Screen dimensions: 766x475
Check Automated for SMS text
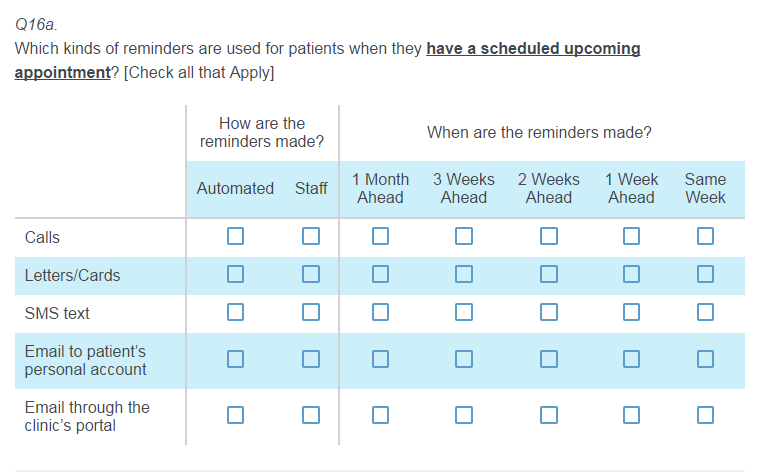[x=235, y=312]
